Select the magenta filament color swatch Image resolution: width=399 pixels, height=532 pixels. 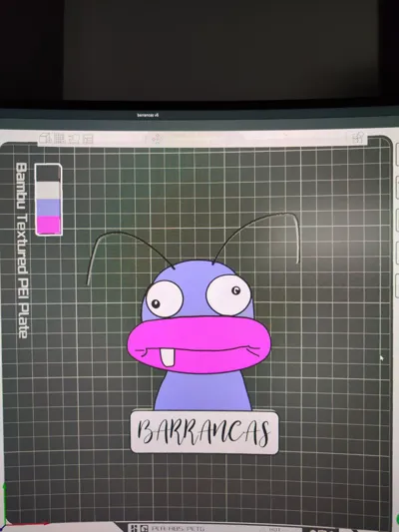click(x=49, y=226)
